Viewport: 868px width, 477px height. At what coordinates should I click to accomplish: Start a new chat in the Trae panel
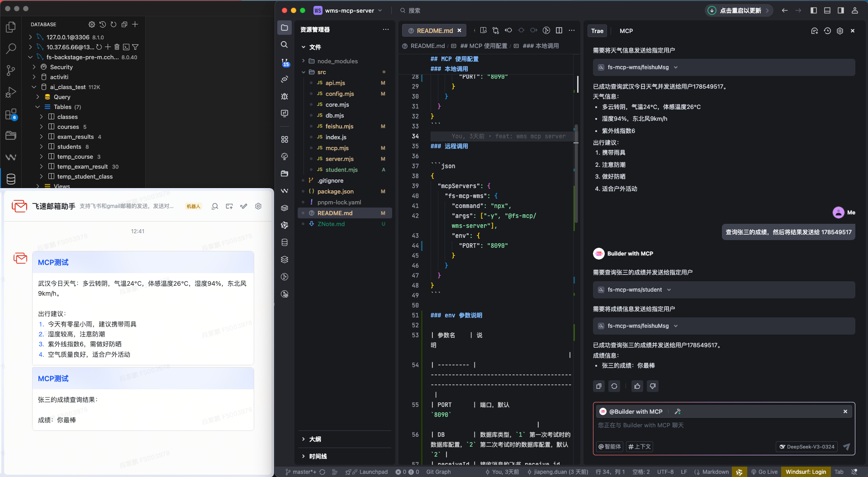(x=815, y=31)
